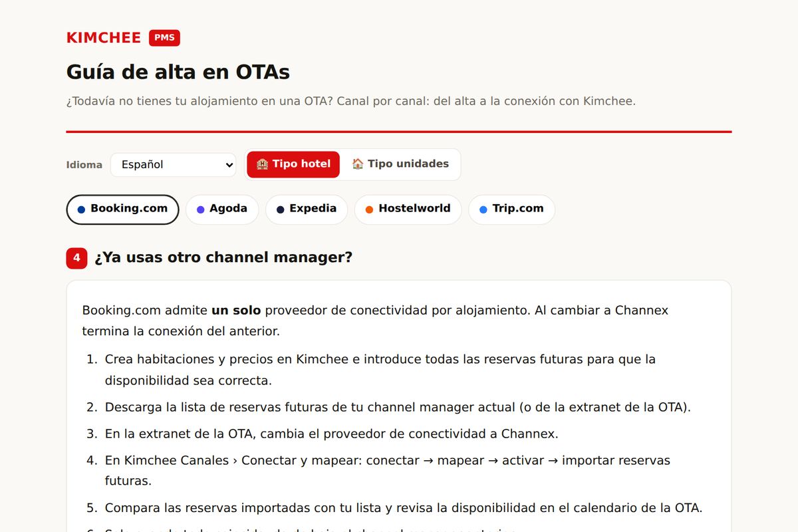Click the KIMCHEE logo text

(x=104, y=38)
